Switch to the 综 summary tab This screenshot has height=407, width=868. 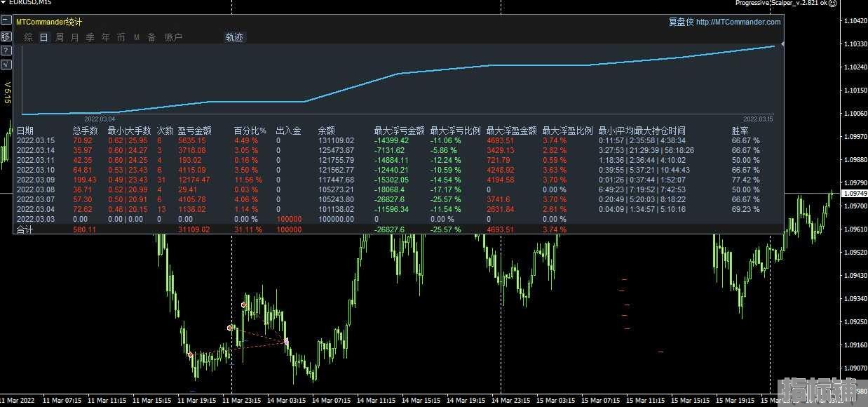pos(29,37)
